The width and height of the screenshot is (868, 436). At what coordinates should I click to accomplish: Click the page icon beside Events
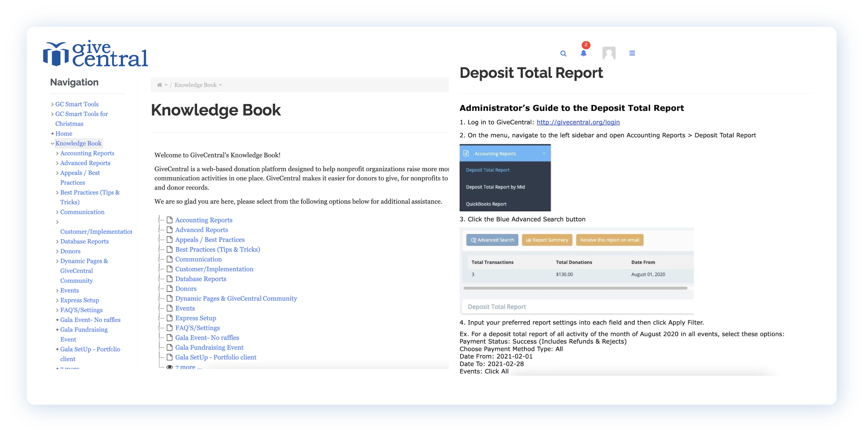coord(169,308)
